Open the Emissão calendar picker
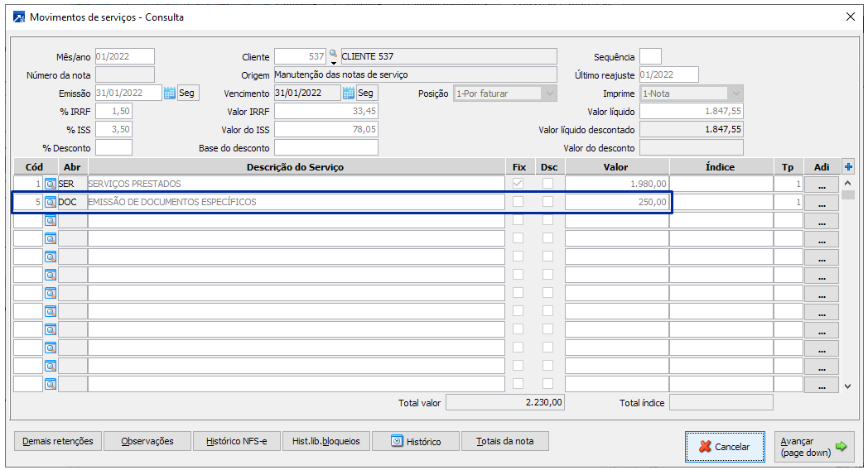868x470 pixels. tap(170, 93)
